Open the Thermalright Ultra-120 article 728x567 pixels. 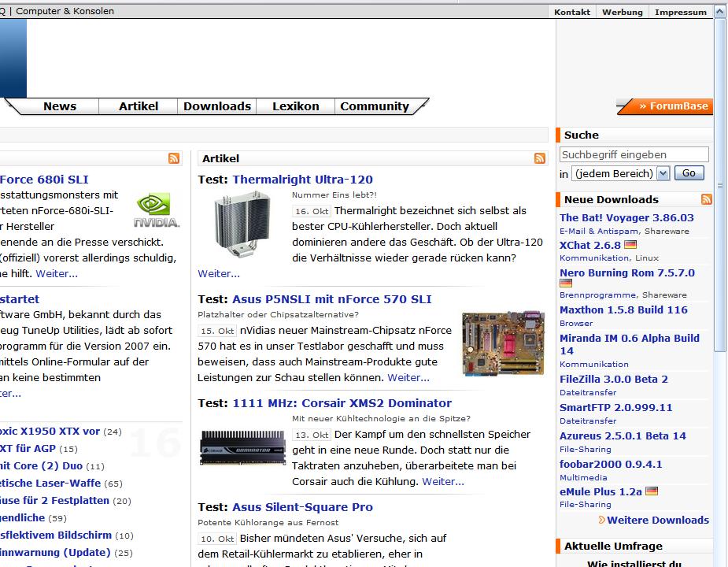click(302, 180)
